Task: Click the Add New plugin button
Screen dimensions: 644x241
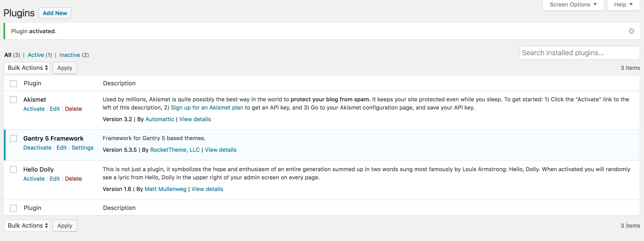Action: pyautogui.click(x=55, y=13)
